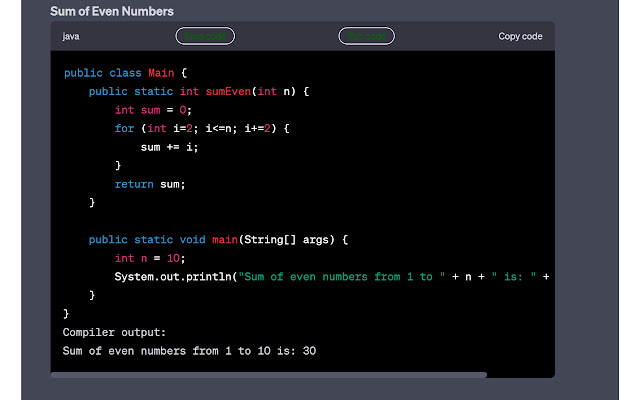Click the 'public class Main {' line

[125, 73]
